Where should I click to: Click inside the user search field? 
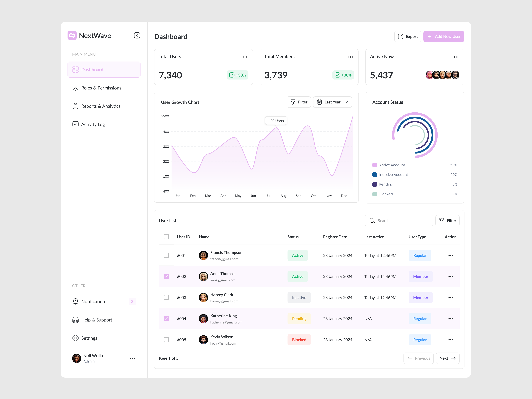pos(399,221)
